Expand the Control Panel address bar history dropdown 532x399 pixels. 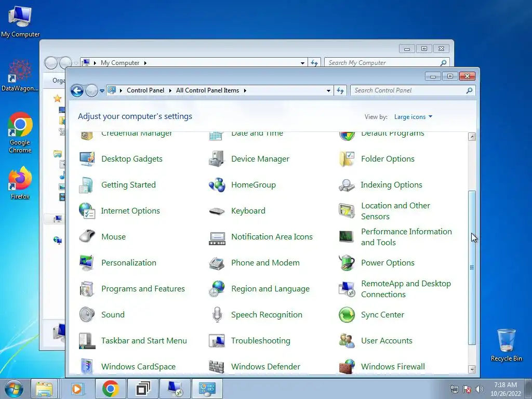(328, 90)
